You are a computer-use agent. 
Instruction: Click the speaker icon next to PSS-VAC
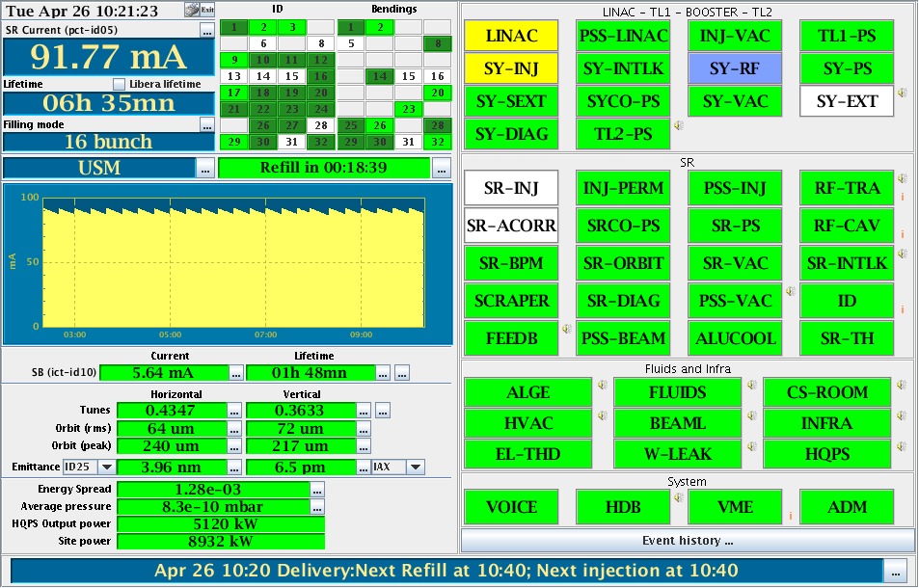tap(791, 291)
